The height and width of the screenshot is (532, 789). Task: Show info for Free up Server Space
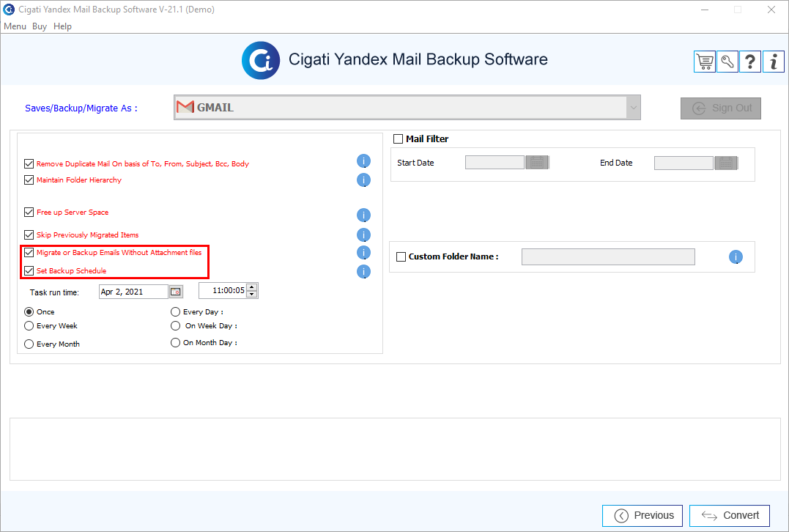point(364,215)
